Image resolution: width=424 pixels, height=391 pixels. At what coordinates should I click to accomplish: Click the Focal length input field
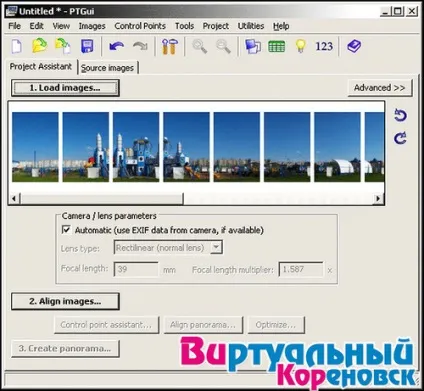pos(136,269)
